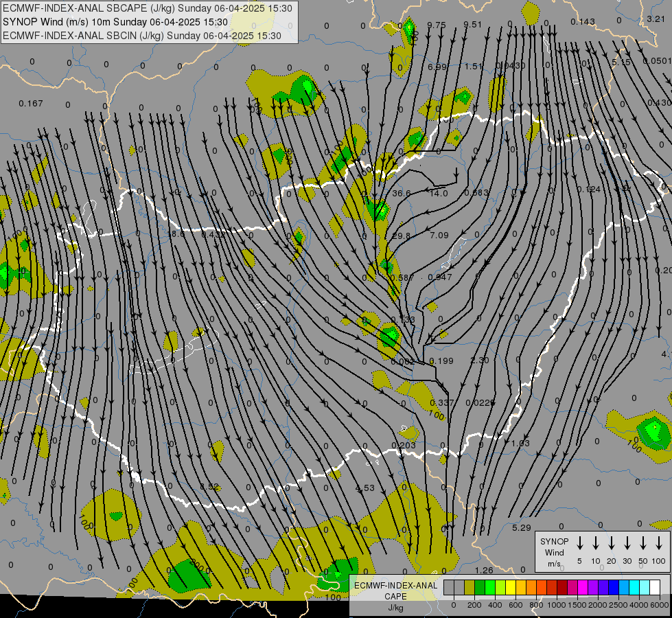The height and width of the screenshot is (618, 672).
Task: Click the 0.203 value on the map
Action: tap(404, 445)
